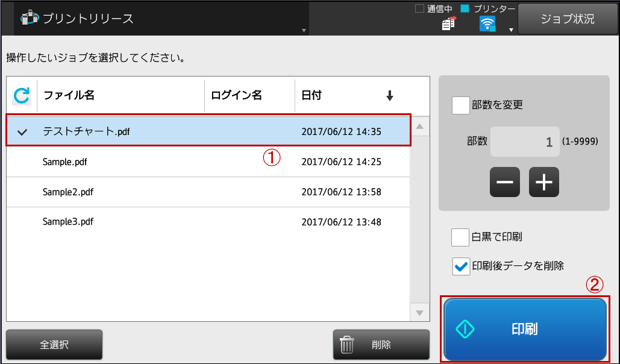This screenshot has width=620, height=364.
Task: Select all jobs with 全選択
Action: 54,345
